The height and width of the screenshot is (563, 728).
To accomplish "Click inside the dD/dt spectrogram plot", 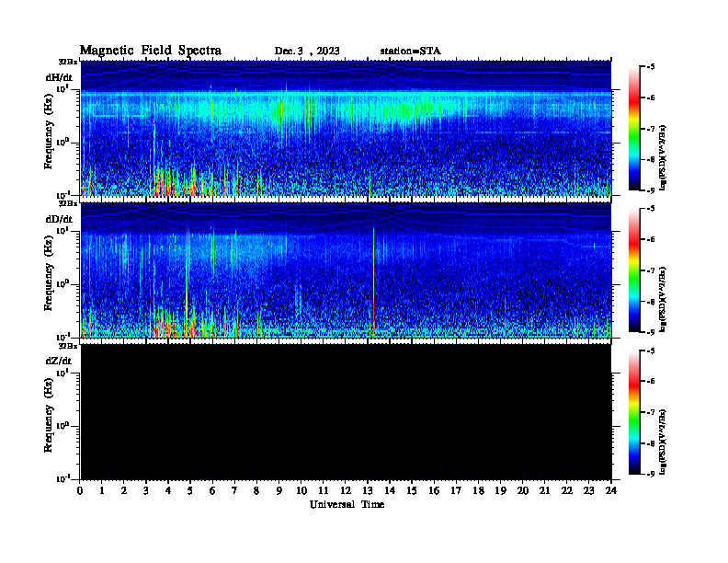I will [346, 270].
